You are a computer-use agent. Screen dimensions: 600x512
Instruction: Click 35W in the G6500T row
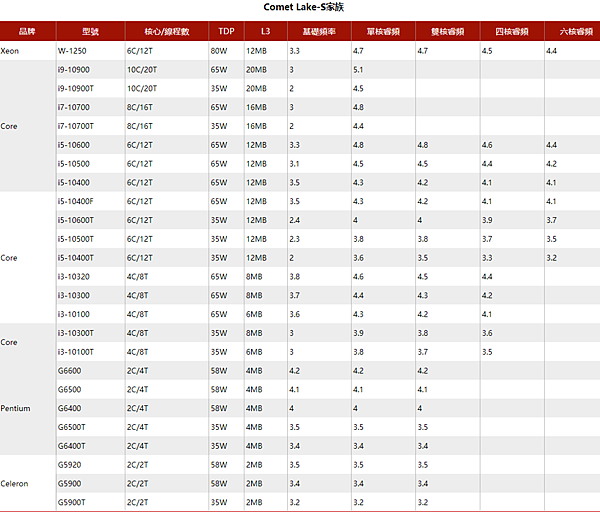point(218,427)
